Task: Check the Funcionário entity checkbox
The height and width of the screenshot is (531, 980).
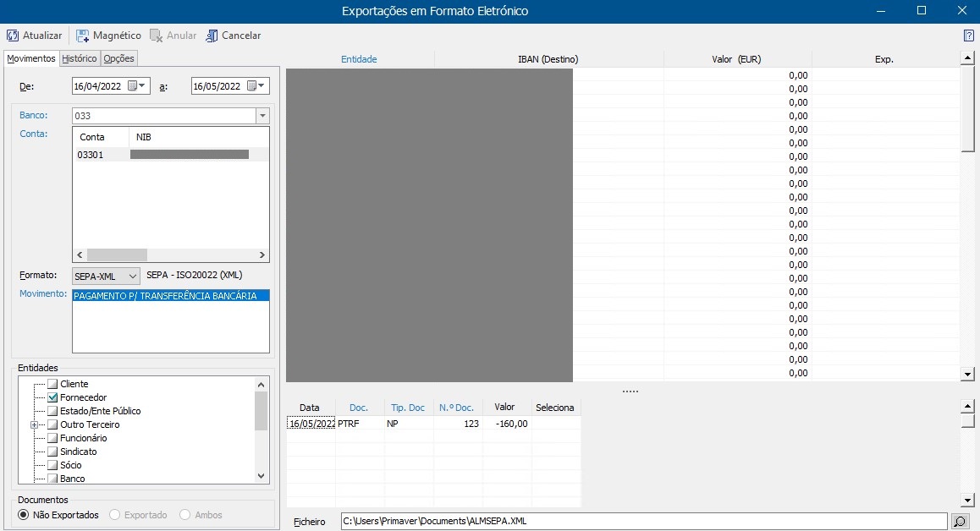Action: tap(52, 438)
